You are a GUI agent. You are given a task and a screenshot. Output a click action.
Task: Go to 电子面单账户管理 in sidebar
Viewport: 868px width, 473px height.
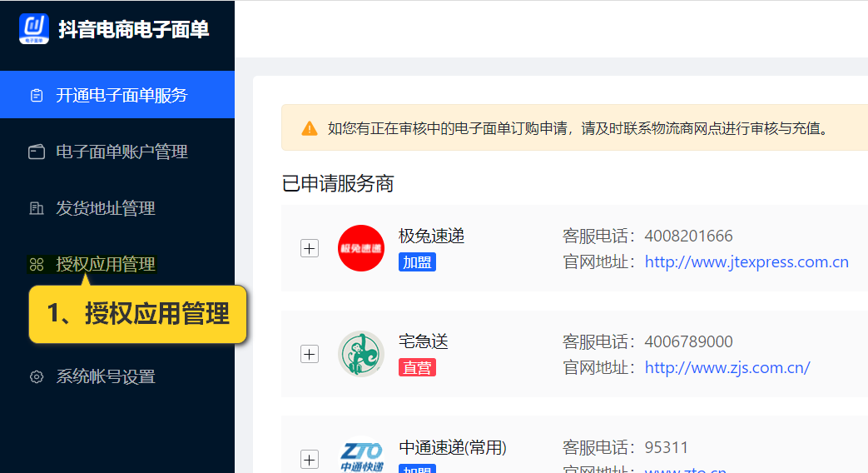pyautogui.click(x=122, y=152)
